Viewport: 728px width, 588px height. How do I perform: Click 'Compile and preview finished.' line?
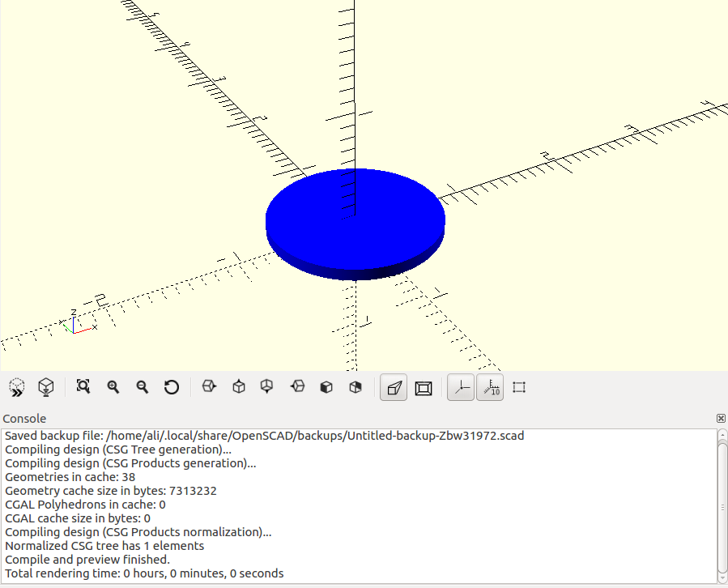click(87, 560)
